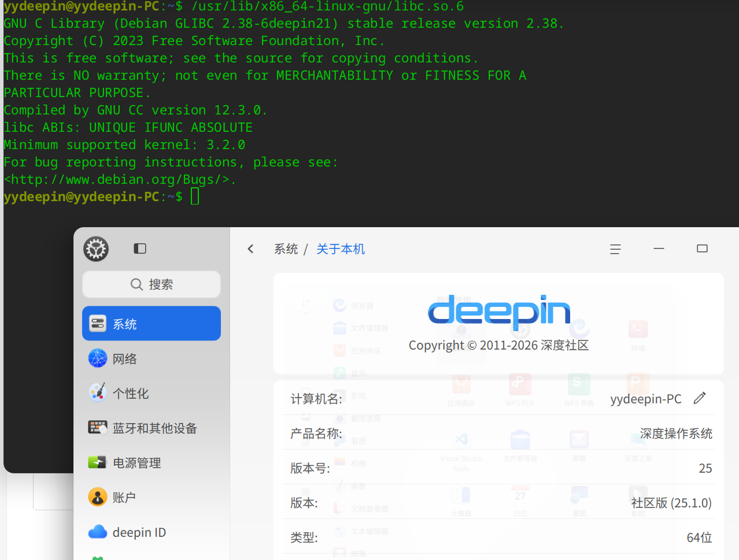Click the deepin ID cloud icon

[x=98, y=532]
